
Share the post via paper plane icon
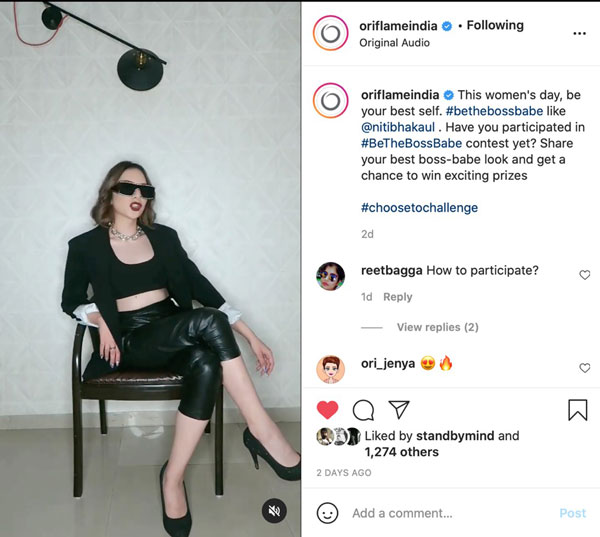398,410
